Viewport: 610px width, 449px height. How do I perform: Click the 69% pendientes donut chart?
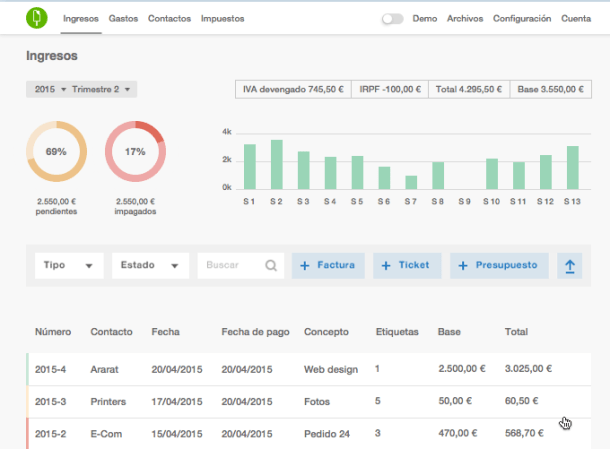point(56,152)
